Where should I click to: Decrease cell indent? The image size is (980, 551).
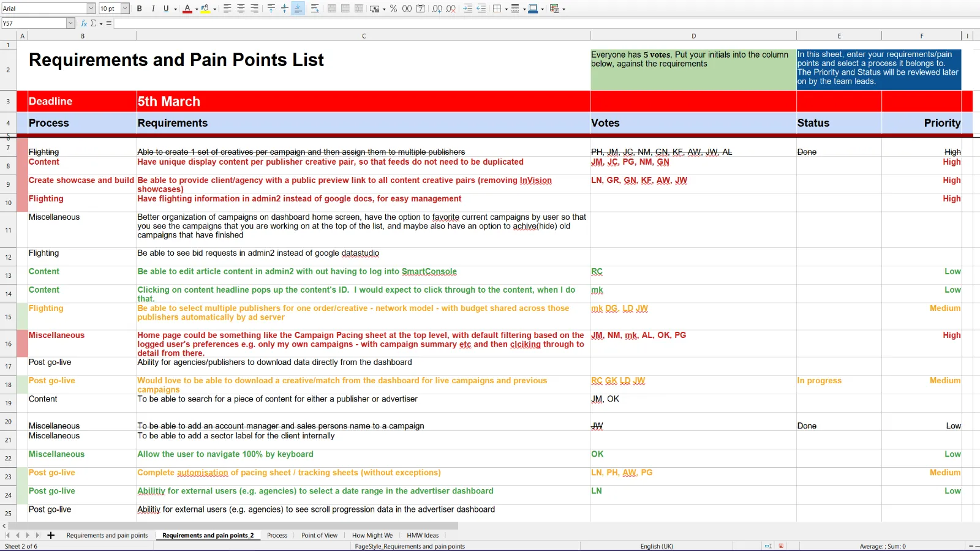pyautogui.click(x=481, y=9)
